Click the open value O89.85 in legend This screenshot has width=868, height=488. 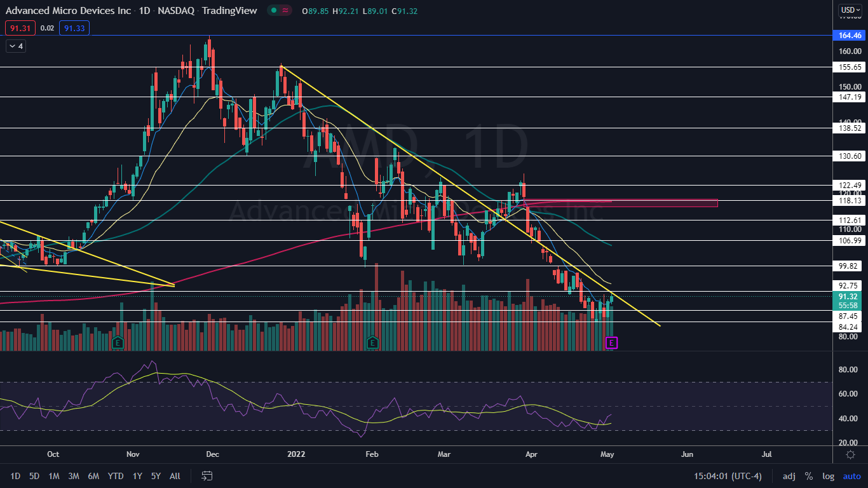(316, 11)
